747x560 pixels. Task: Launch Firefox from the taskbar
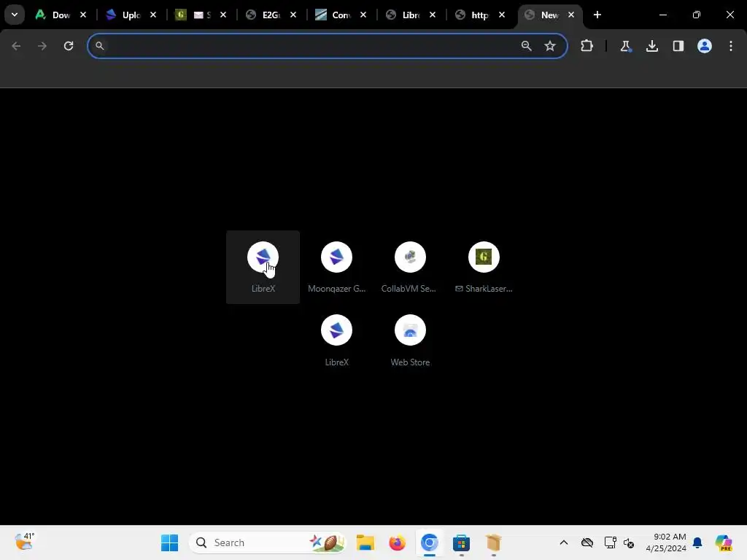pos(397,542)
